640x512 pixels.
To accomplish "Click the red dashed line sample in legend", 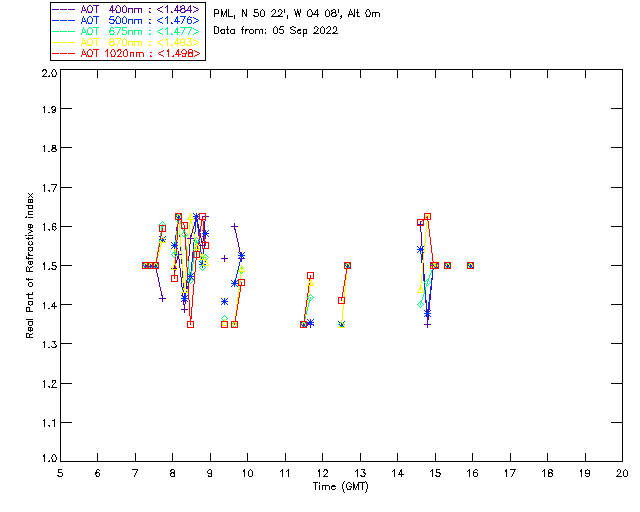I will 64,53.
